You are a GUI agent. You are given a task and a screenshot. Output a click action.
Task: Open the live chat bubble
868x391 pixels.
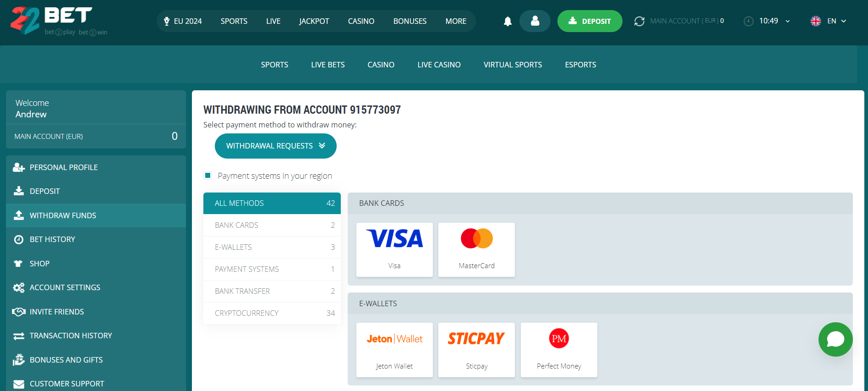835,339
